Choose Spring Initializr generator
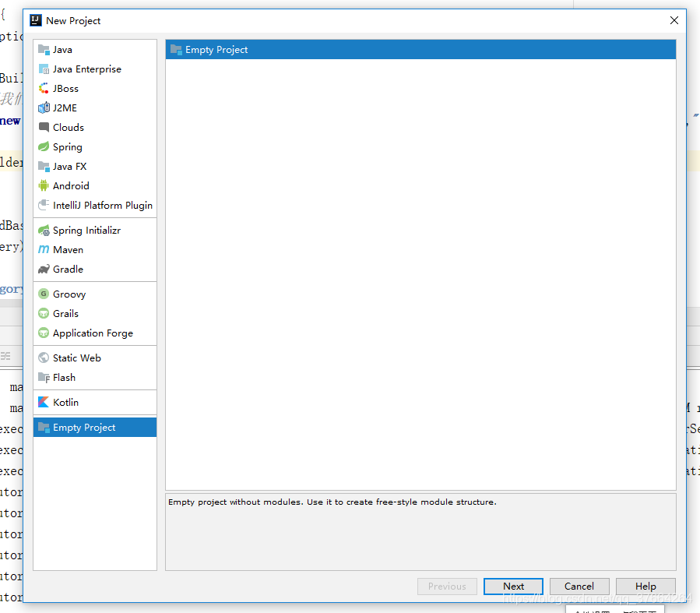700x613 pixels. [95, 231]
